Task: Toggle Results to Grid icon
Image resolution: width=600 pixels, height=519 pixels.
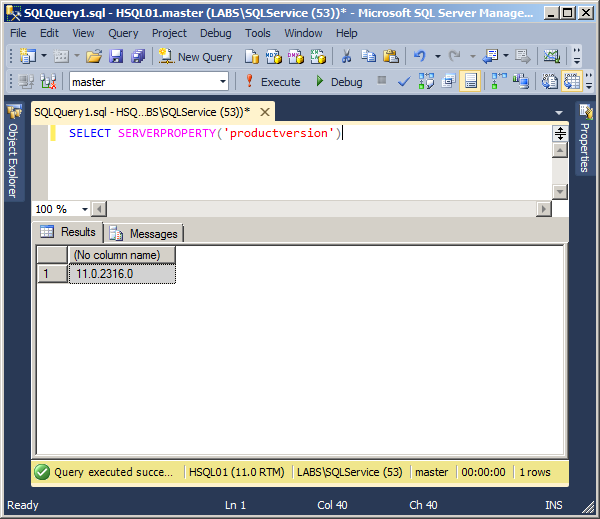Action: coord(572,81)
